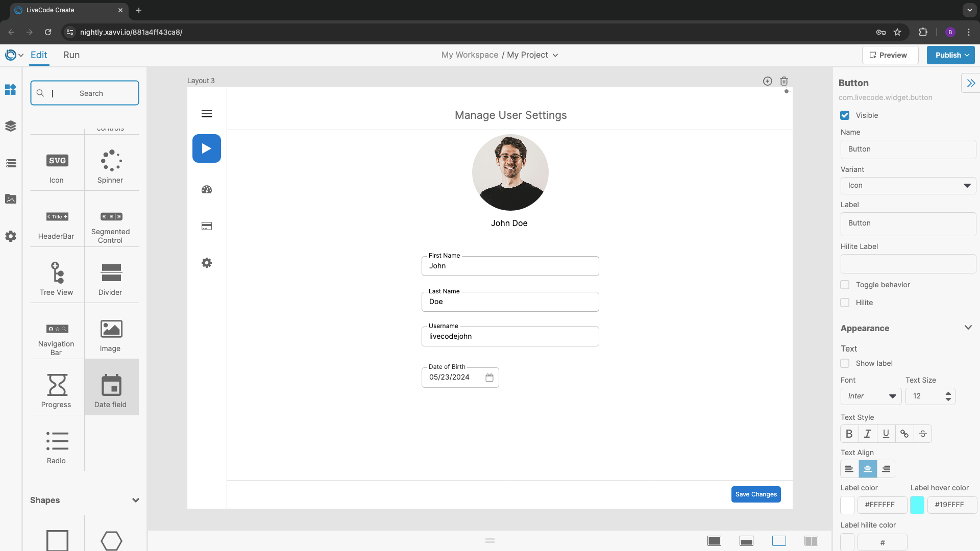Open the Font dropdown showing Inter

click(871, 396)
